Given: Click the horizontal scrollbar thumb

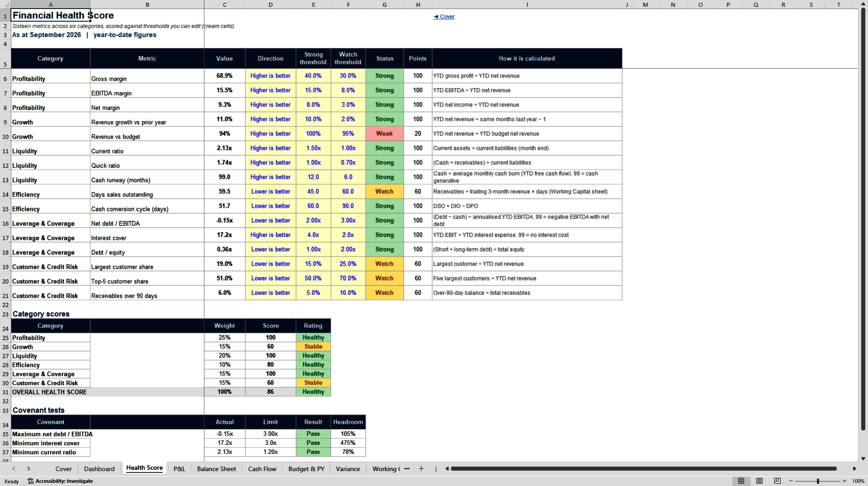Looking at the screenshot, I should tap(644, 469).
